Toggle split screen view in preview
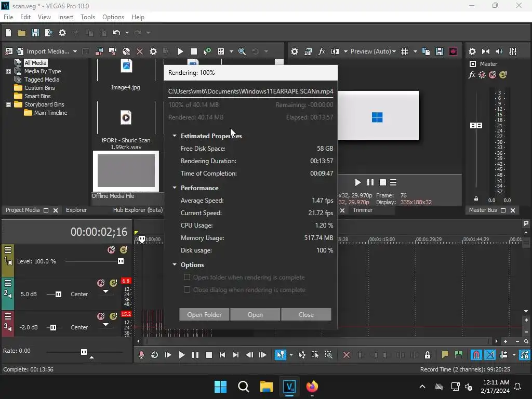The width and height of the screenshot is (532, 399). tap(335, 51)
